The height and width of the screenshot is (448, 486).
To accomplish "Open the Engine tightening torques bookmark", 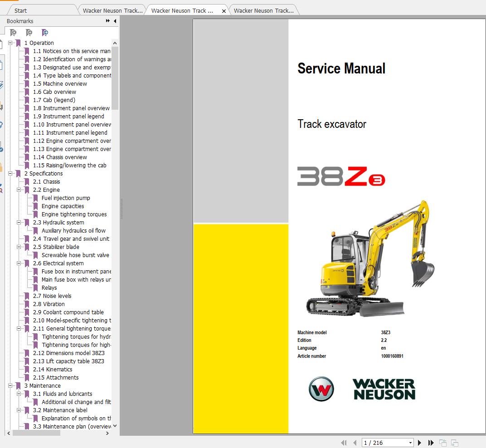I will 74,214.
